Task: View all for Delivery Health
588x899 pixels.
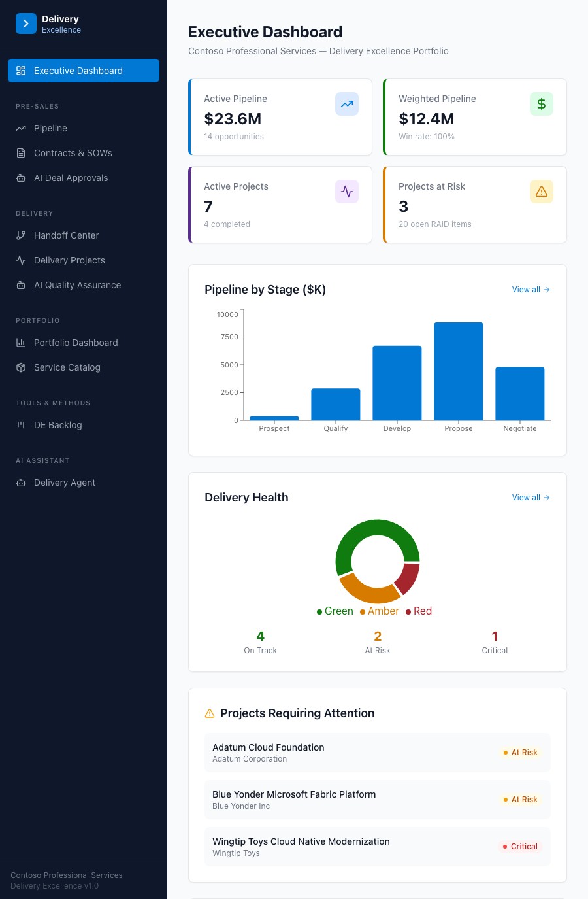Action: point(531,498)
